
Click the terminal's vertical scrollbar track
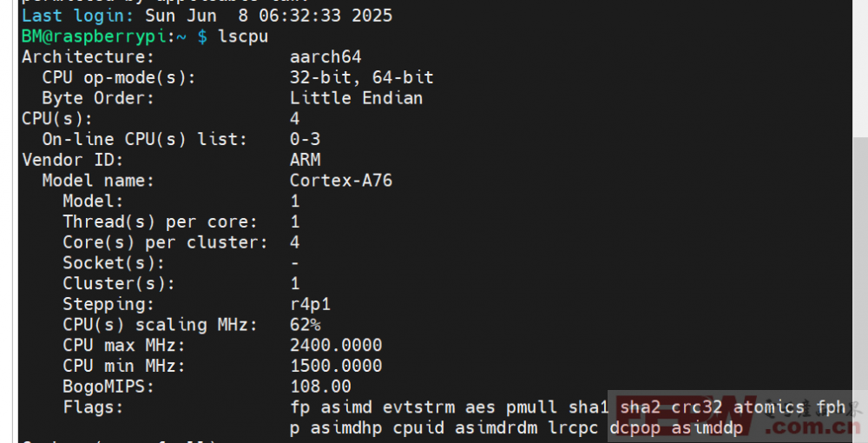click(x=859, y=221)
